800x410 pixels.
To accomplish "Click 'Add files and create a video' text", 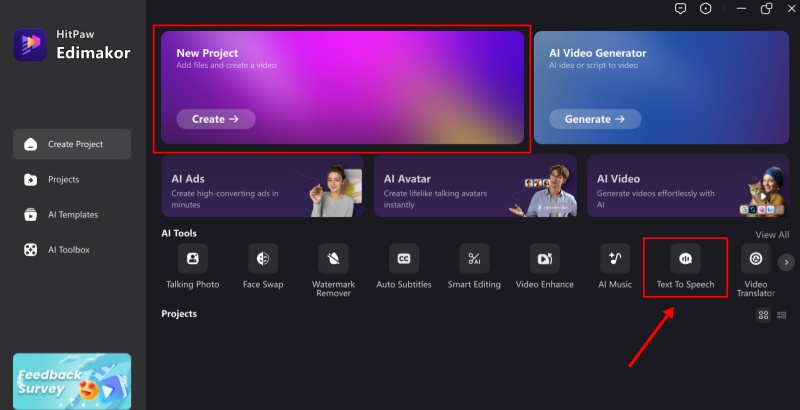I will pyautogui.click(x=227, y=65).
